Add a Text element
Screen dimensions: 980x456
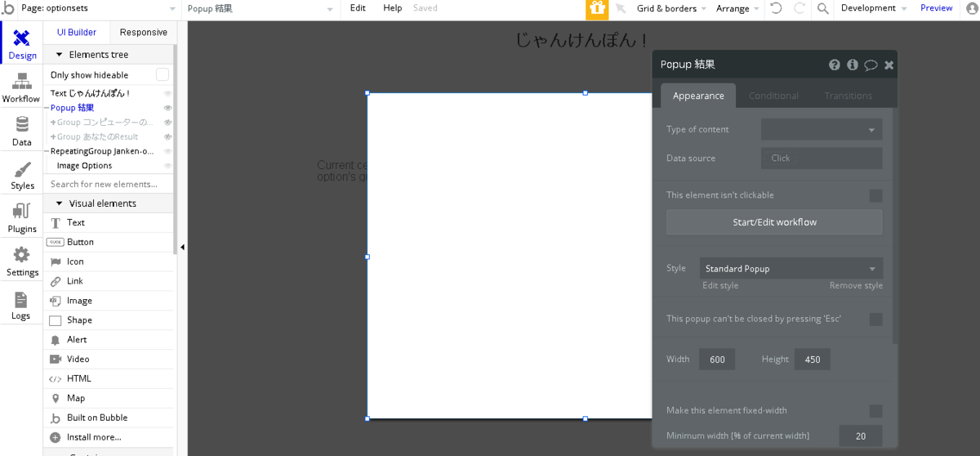coord(110,222)
